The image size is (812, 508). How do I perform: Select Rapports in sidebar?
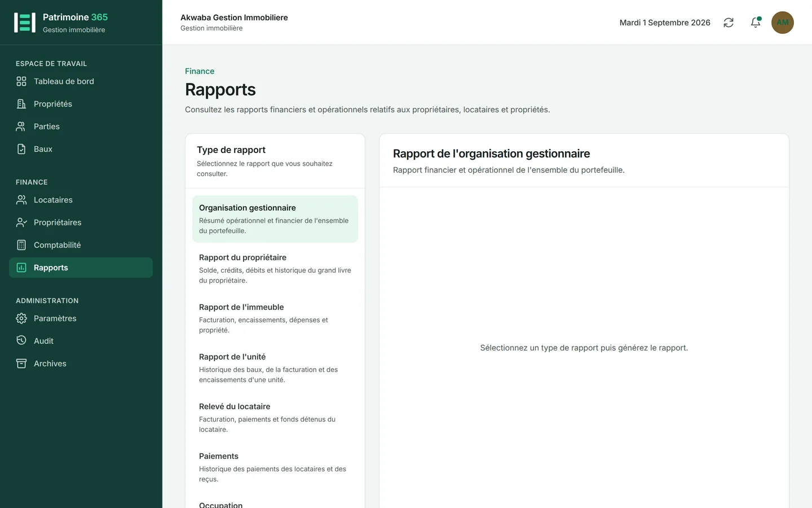[81, 268]
